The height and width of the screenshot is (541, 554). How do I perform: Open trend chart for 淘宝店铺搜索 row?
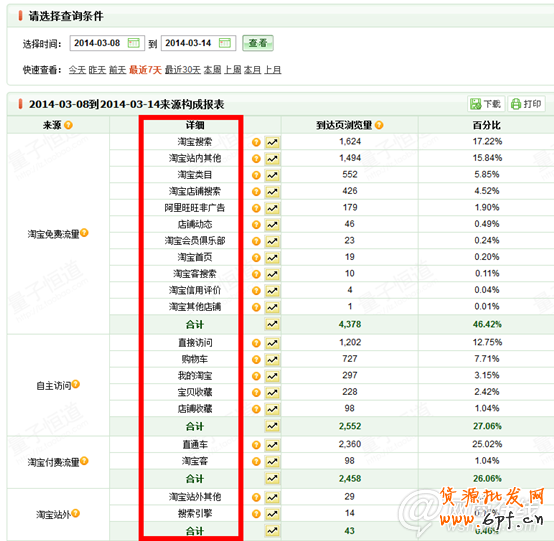coord(272,192)
